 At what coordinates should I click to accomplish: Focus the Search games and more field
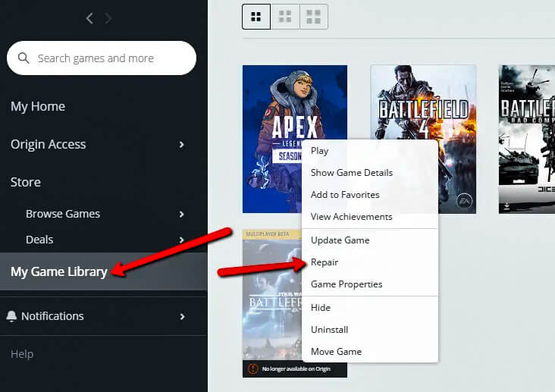click(x=102, y=58)
